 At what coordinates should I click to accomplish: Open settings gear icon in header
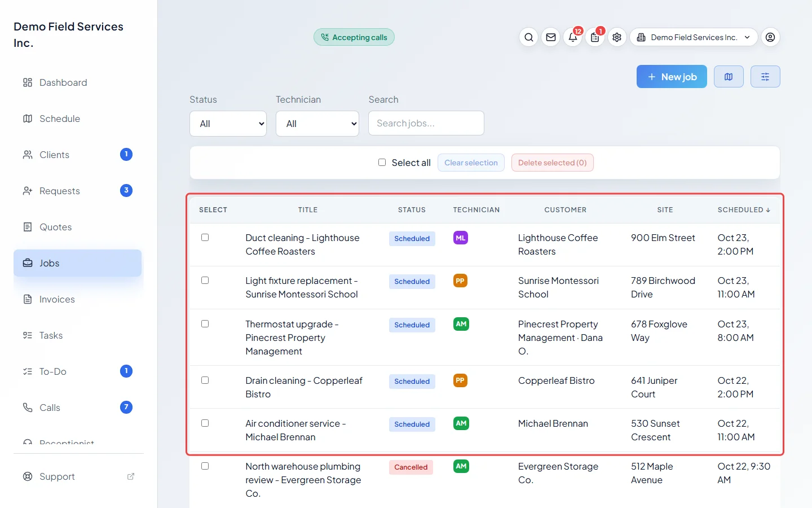point(617,37)
